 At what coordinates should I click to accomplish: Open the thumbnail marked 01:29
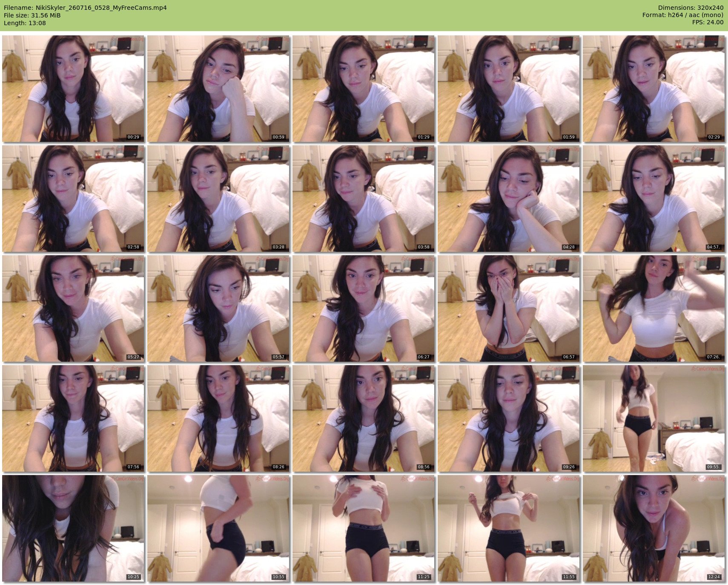(364, 89)
